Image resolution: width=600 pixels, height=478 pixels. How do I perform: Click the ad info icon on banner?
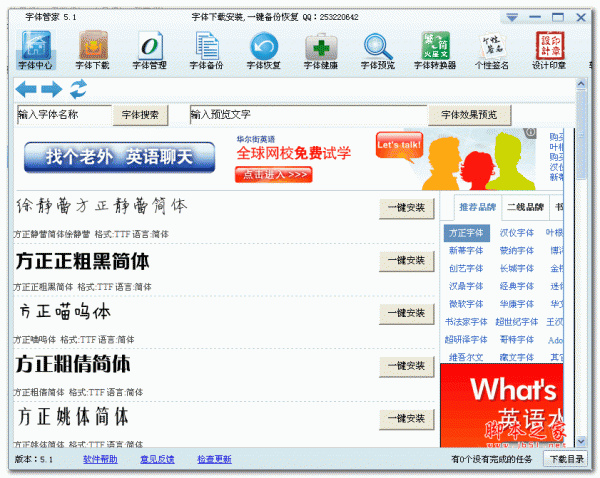pos(530,133)
